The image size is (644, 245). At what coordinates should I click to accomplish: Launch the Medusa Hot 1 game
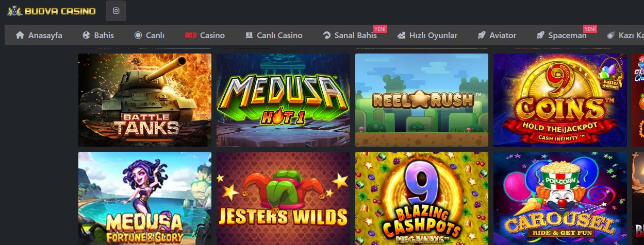click(283, 100)
